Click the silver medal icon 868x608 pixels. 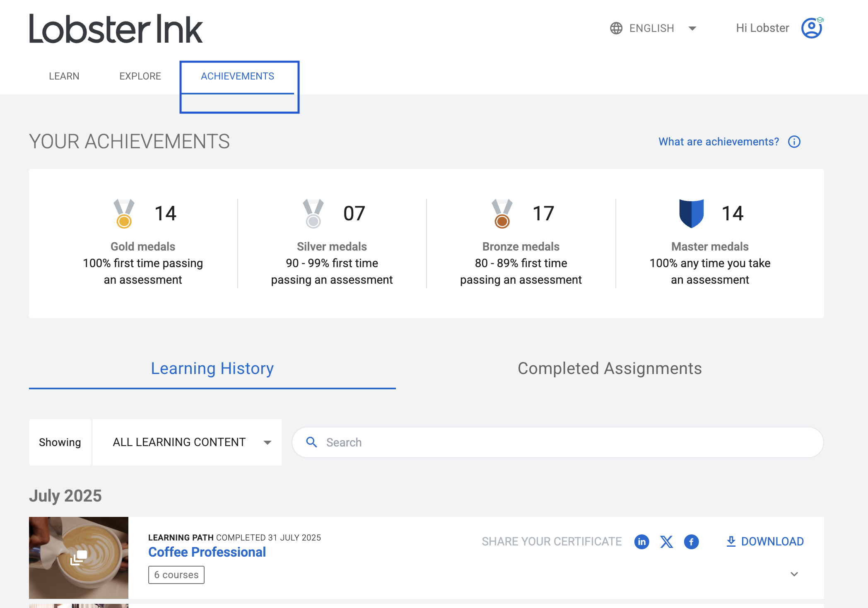click(x=313, y=213)
